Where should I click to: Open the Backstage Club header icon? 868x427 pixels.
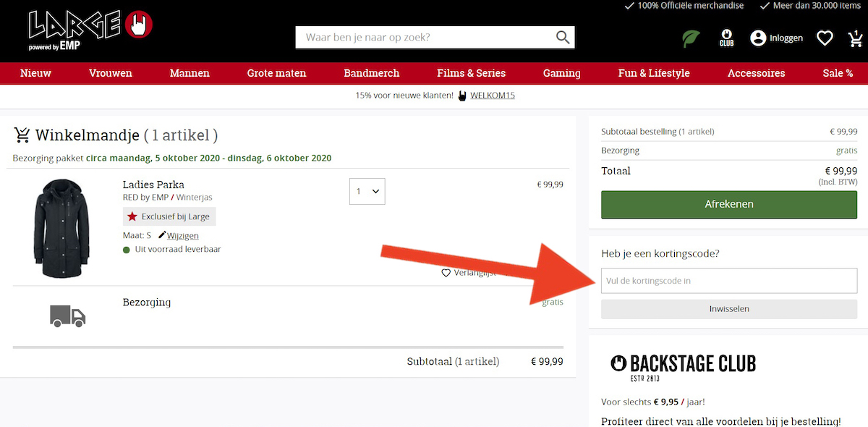click(726, 38)
